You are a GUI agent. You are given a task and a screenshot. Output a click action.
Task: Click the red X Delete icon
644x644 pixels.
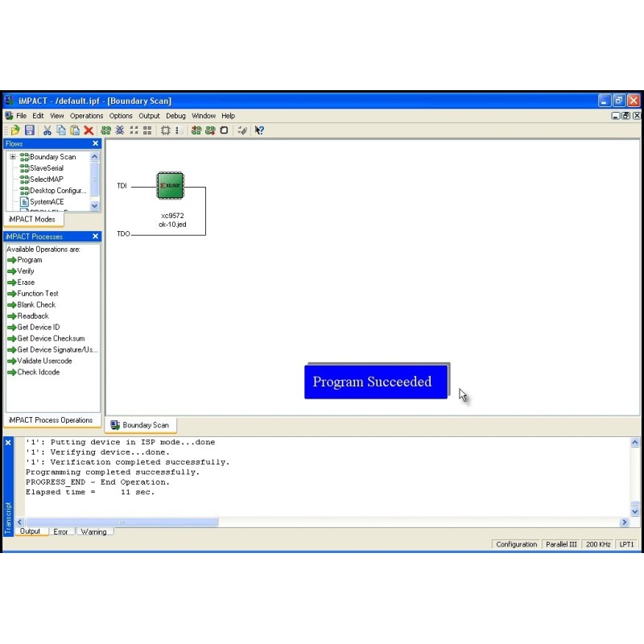(x=89, y=130)
